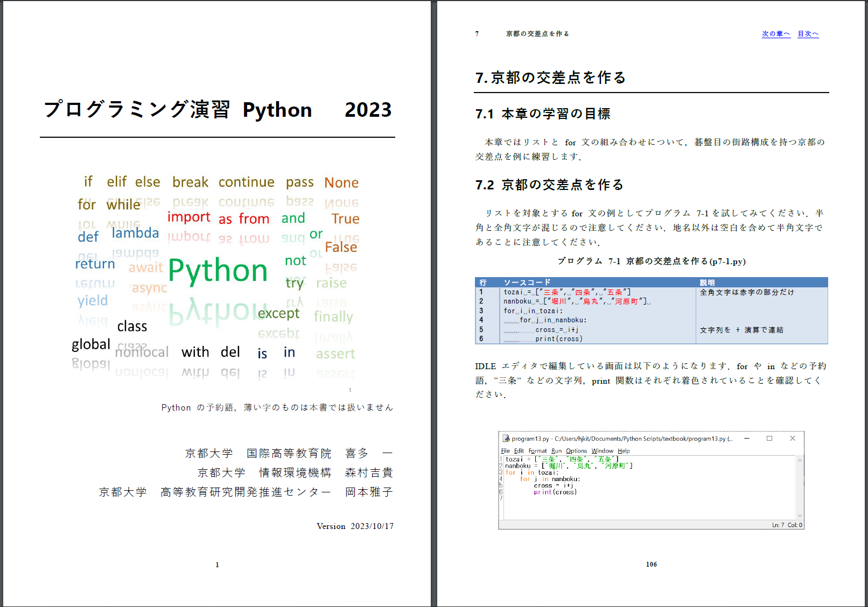Follow the 目次へ link

807,33
